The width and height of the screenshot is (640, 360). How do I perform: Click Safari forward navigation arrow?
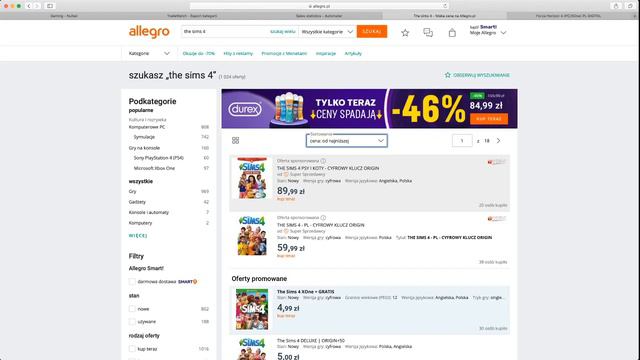(x=37, y=6)
